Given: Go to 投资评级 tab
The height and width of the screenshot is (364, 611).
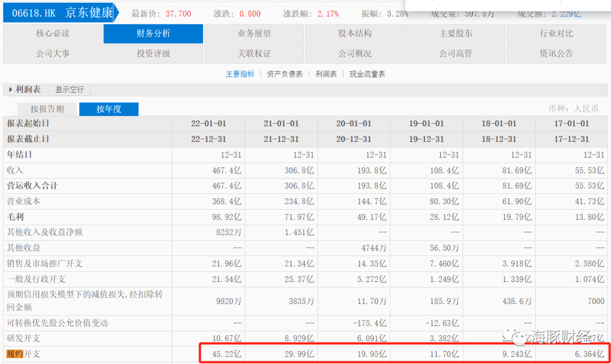Looking at the screenshot, I should tap(153, 54).
